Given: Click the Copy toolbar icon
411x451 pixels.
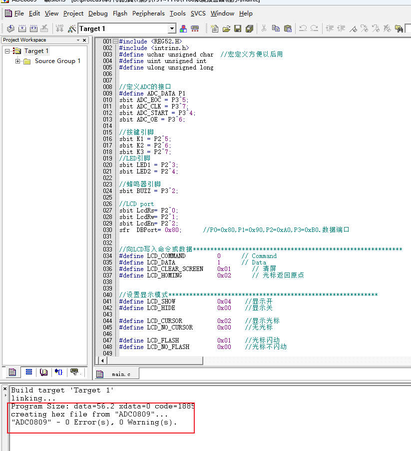Looking at the screenshot, I should tap(276, 29).
